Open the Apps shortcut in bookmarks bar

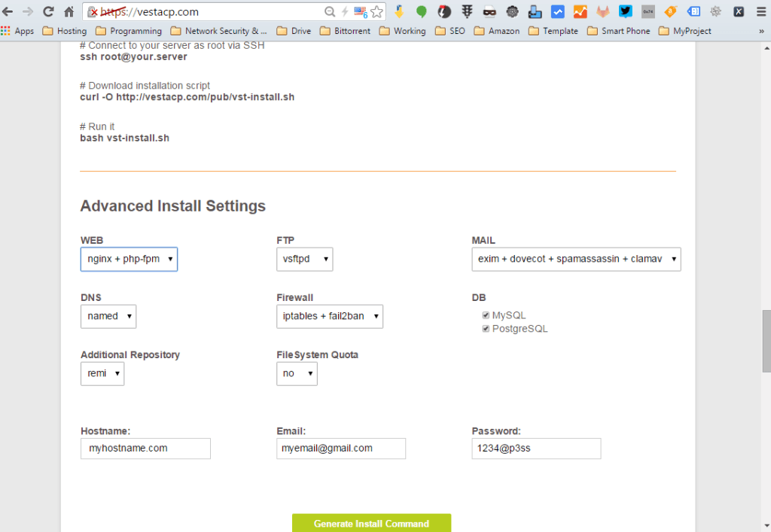coord(18,31)
